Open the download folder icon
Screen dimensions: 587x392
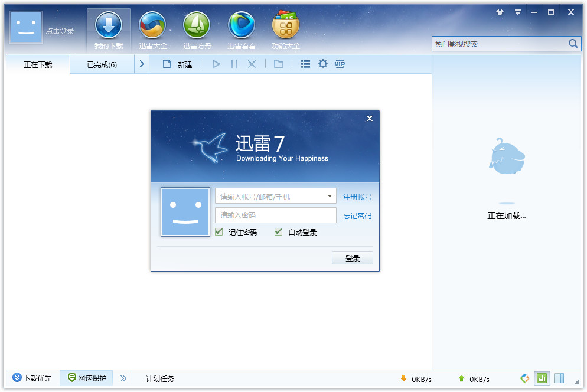click(279, 64)
